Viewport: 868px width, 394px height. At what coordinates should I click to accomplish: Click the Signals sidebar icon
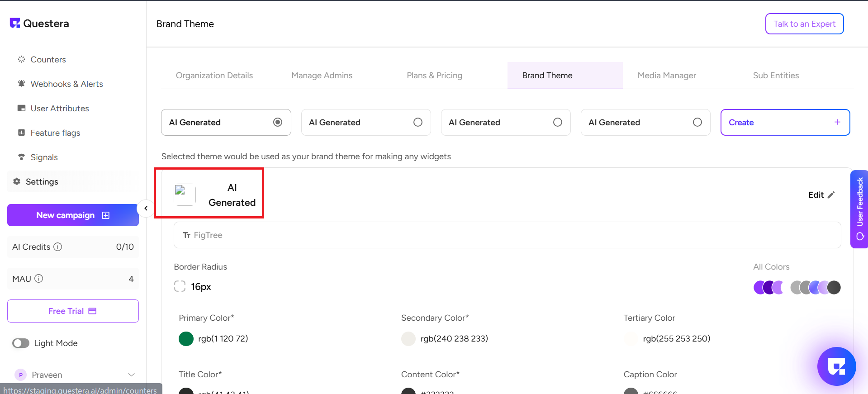pos(21,157)
